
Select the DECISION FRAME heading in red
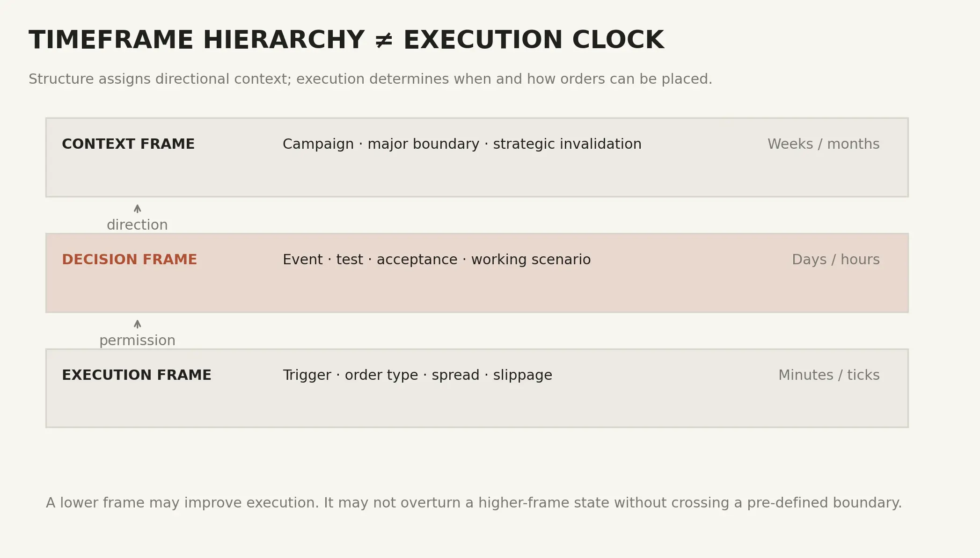click(x=130, y=260)
